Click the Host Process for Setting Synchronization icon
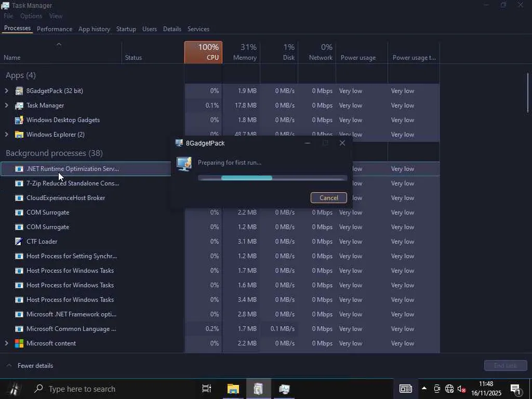This screenshot has width=532, height=399. tap(19, 256)
